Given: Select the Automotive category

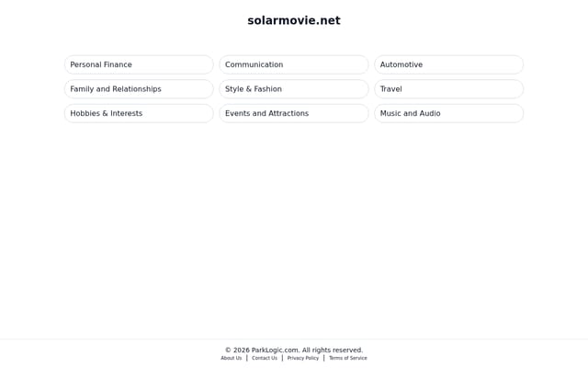Looking at the screenshot, I should click(448, 64).
